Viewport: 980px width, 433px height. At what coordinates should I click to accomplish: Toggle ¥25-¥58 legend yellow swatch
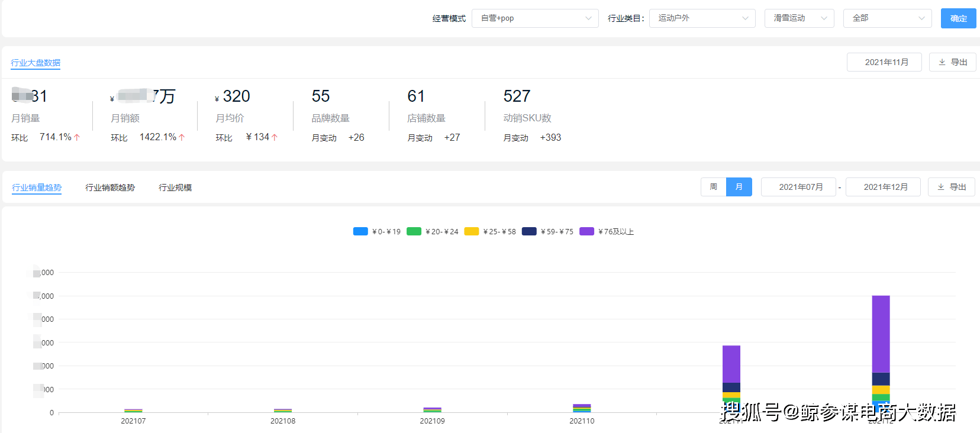tap(472, 231)
